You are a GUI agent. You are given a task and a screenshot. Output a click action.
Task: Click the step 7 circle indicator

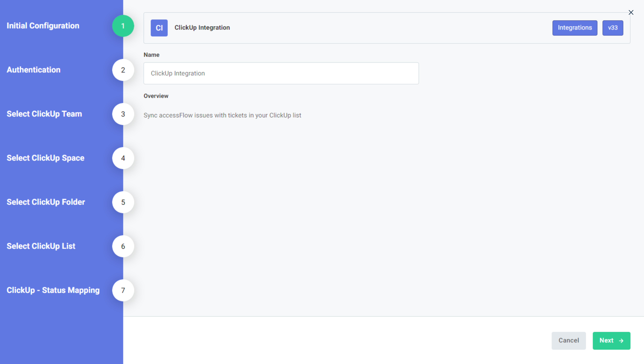tap(123, 290)
